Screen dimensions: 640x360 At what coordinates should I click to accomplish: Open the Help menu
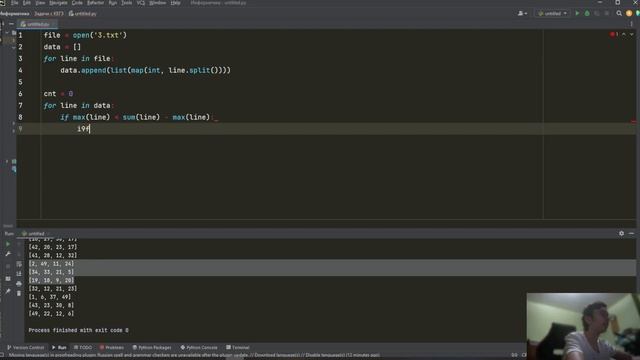176,3
